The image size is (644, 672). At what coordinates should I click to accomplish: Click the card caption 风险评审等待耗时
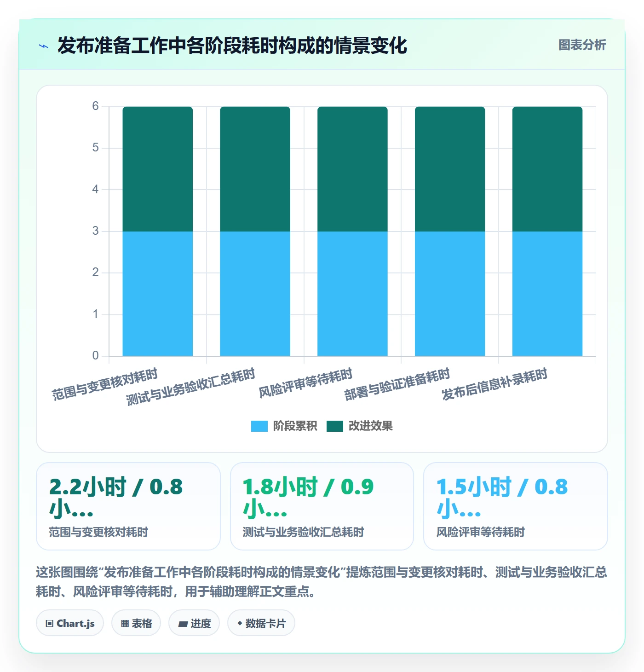click(x=481, y=533)
